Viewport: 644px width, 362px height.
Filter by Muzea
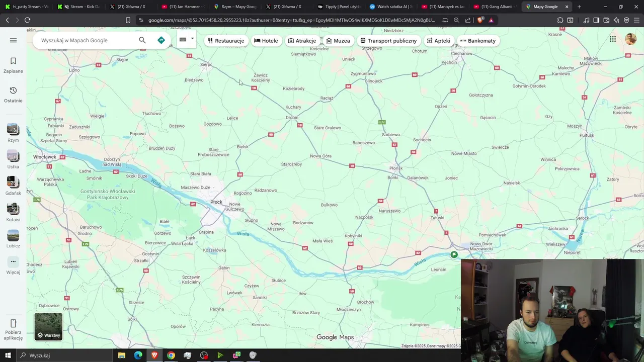[338, 41]
